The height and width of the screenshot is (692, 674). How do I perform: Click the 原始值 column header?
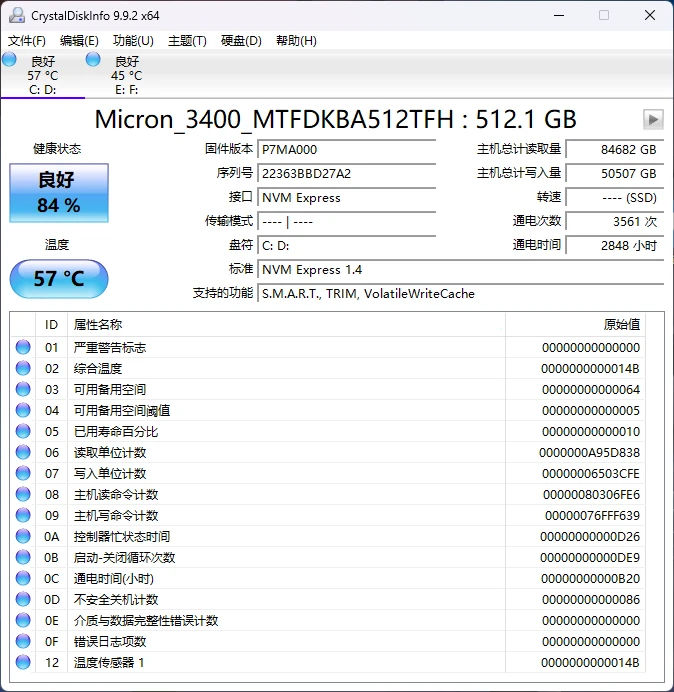click(x=575, y=325)
